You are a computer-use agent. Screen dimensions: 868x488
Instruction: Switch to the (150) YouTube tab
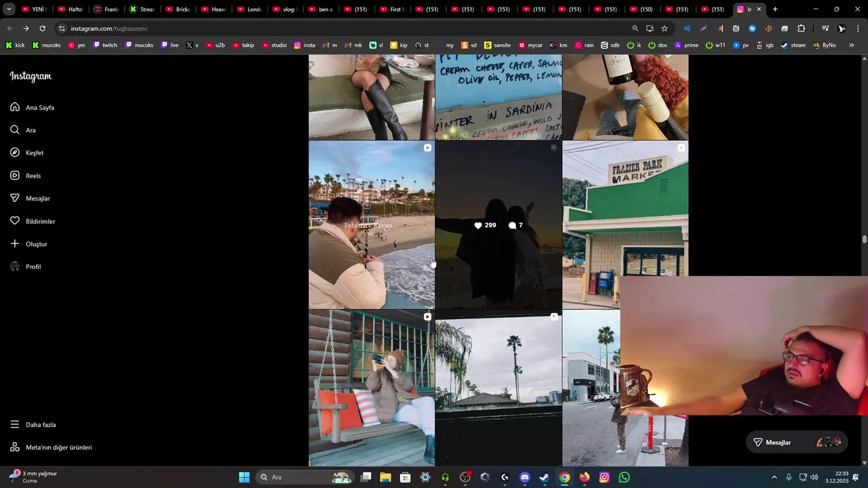642,9
